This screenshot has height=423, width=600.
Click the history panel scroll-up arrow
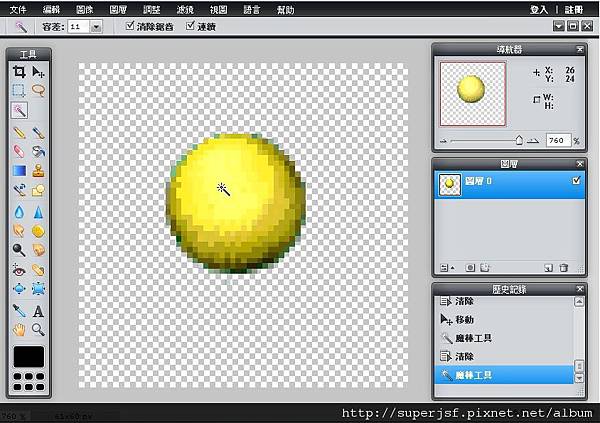point(579,302)
